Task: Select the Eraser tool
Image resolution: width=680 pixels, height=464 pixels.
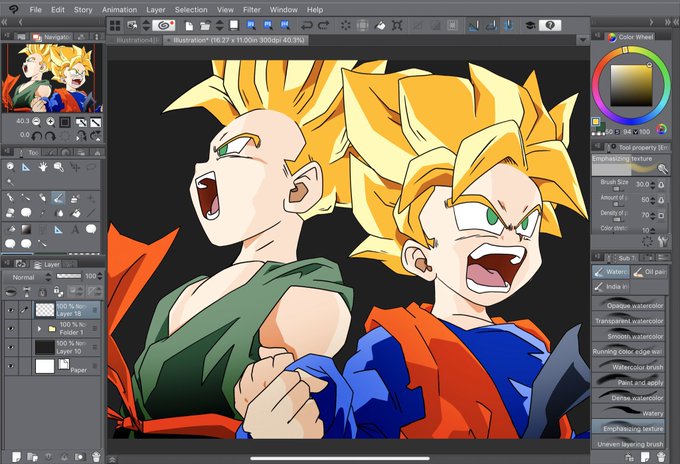Action: pos(10,213)
